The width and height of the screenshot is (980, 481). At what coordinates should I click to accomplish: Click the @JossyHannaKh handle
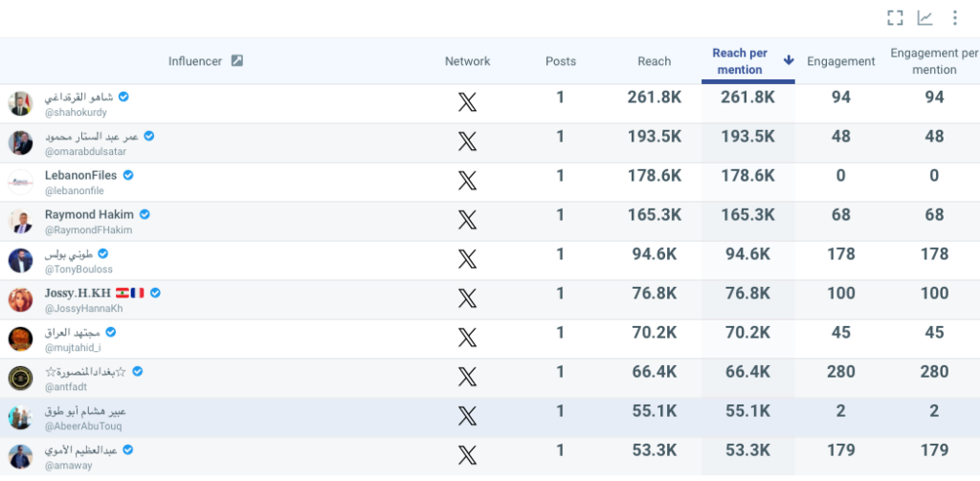(83, 308)
